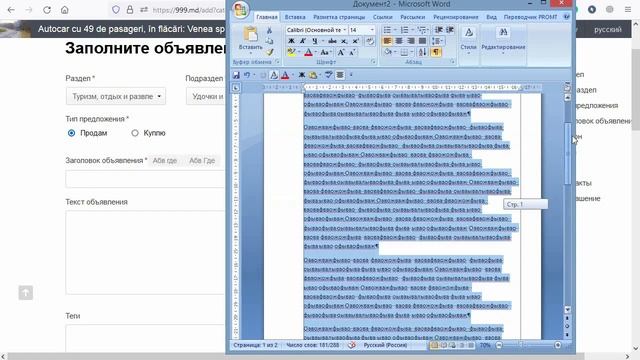Click the Текст объявления text area
The width and height of the screenshot is (640, 360).
(145, 252)
